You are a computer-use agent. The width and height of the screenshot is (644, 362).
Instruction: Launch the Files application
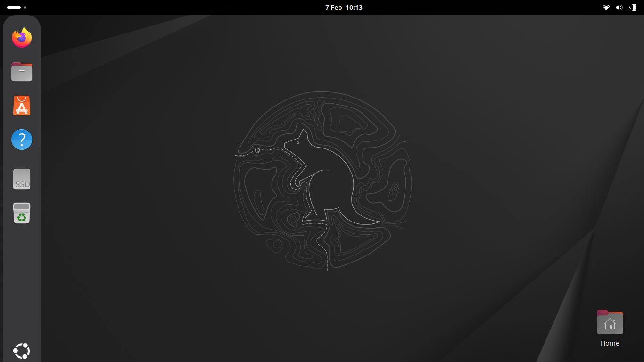21,72
